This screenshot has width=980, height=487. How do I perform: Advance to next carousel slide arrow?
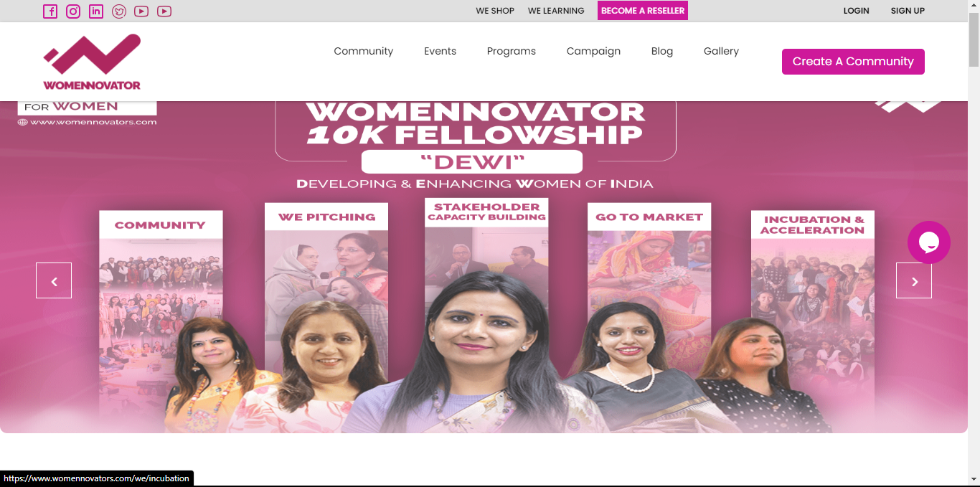(914, 280)
